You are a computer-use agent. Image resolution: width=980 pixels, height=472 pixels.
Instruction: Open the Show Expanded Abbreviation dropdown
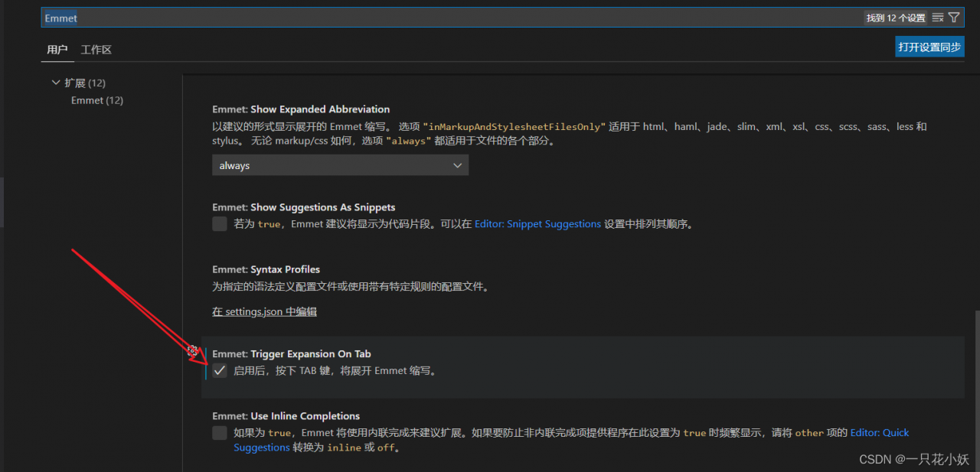[x=340, y=165]
